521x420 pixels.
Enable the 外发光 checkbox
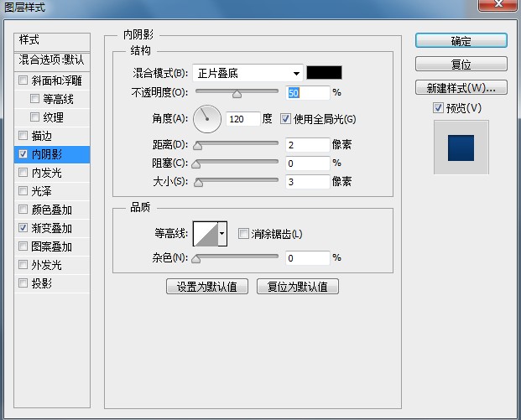23,265
